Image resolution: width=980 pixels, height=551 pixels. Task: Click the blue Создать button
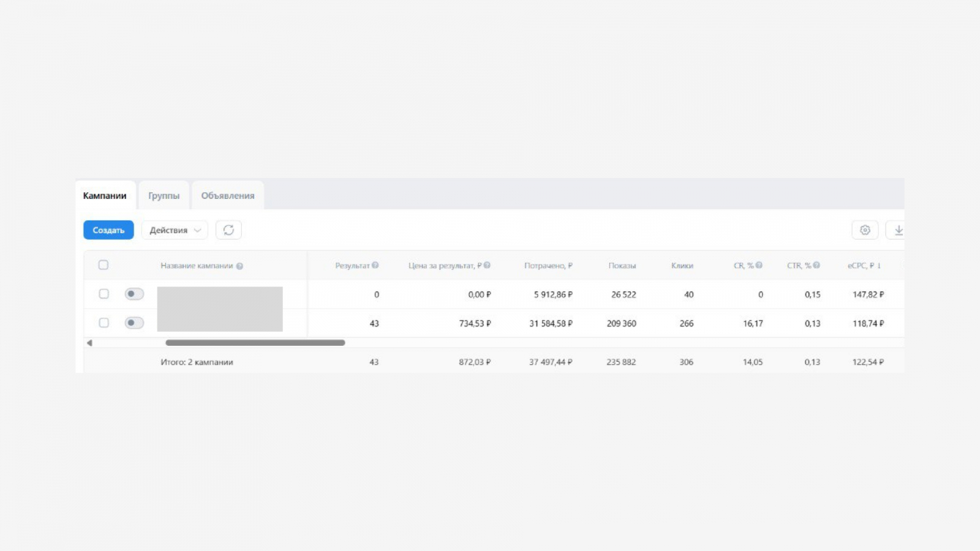108,230
